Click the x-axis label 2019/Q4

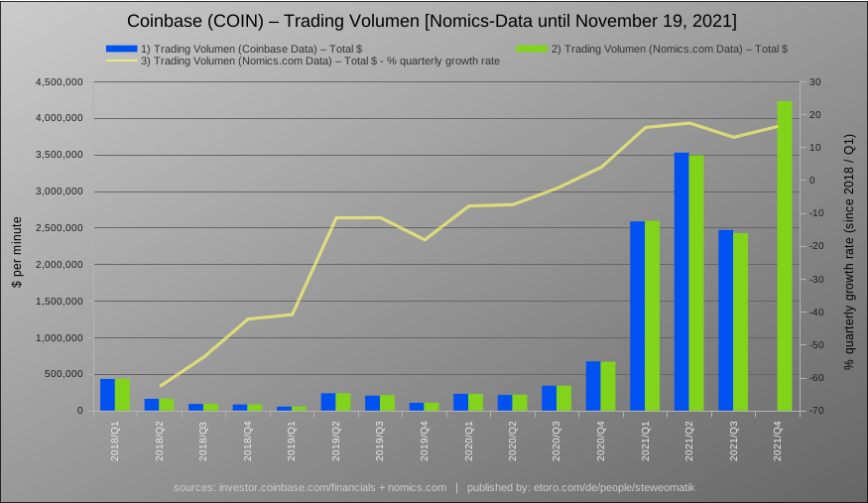(x=424, y=441)
